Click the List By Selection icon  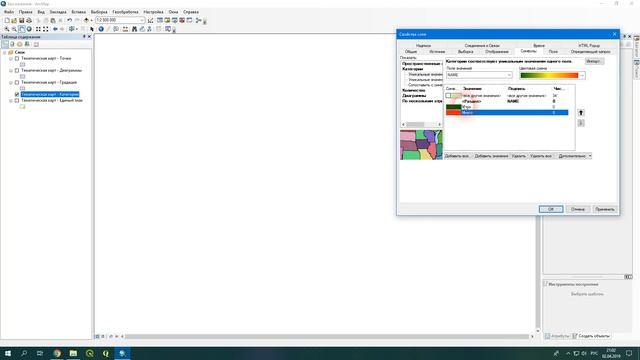pos(27,44)
